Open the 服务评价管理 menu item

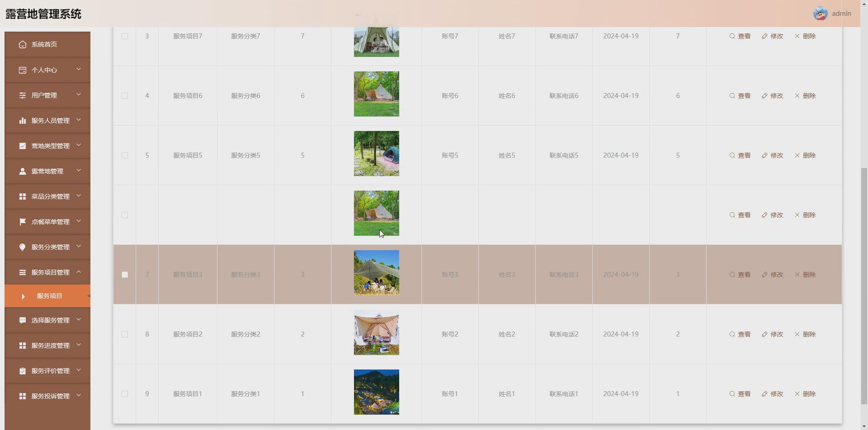47,370
